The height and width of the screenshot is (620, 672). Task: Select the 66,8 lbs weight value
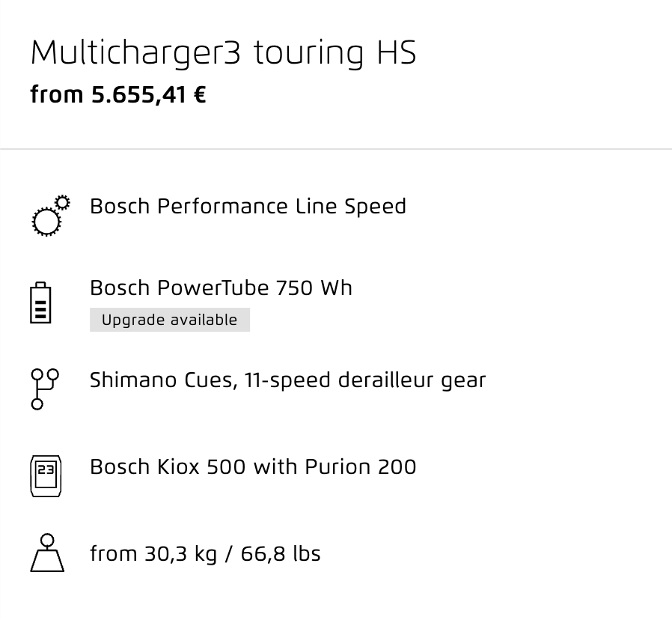pos(281,553)
